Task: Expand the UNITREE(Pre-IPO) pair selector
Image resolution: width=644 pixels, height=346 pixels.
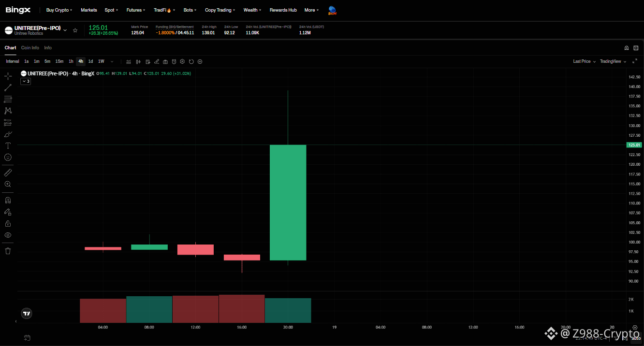Action: [65, 30]
